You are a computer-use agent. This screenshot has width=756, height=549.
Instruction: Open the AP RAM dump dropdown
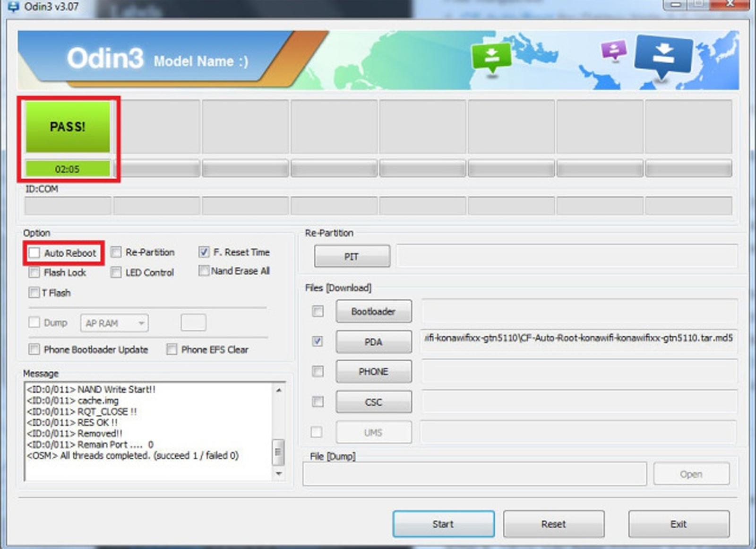tap(114, 323)
